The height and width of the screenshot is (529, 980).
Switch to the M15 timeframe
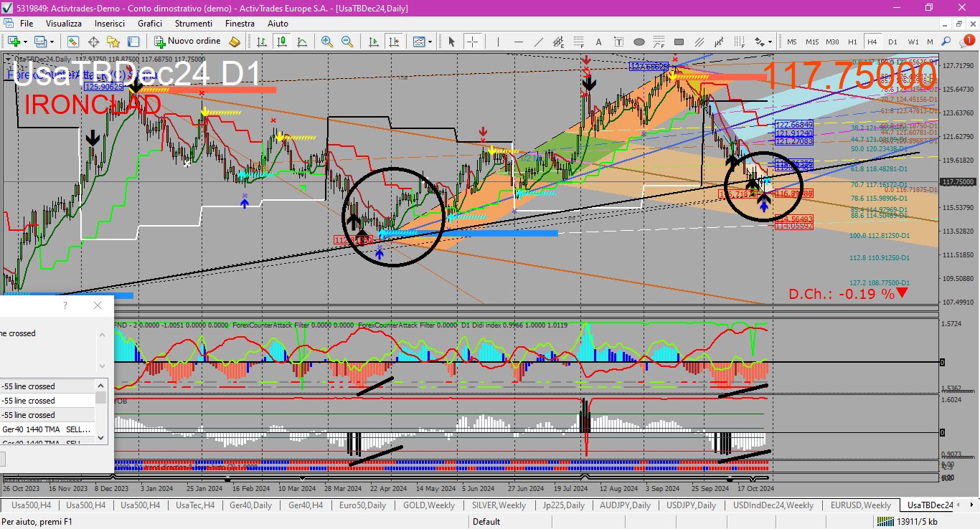pos(812,42)
